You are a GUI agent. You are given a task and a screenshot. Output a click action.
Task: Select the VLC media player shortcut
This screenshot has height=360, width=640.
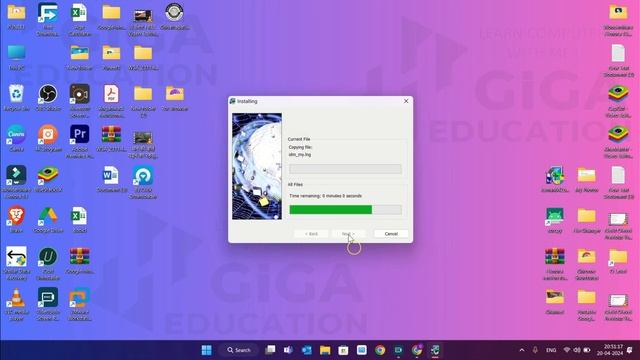coord(16,304)
